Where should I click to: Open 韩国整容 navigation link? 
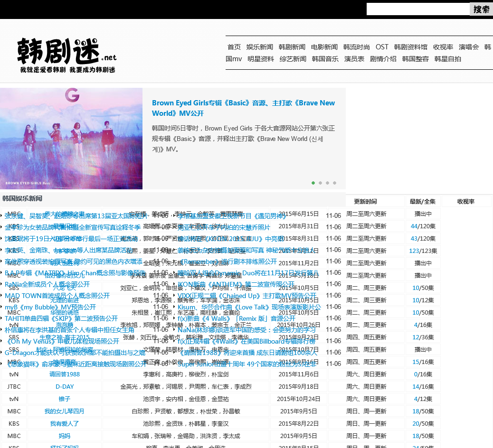415,59
